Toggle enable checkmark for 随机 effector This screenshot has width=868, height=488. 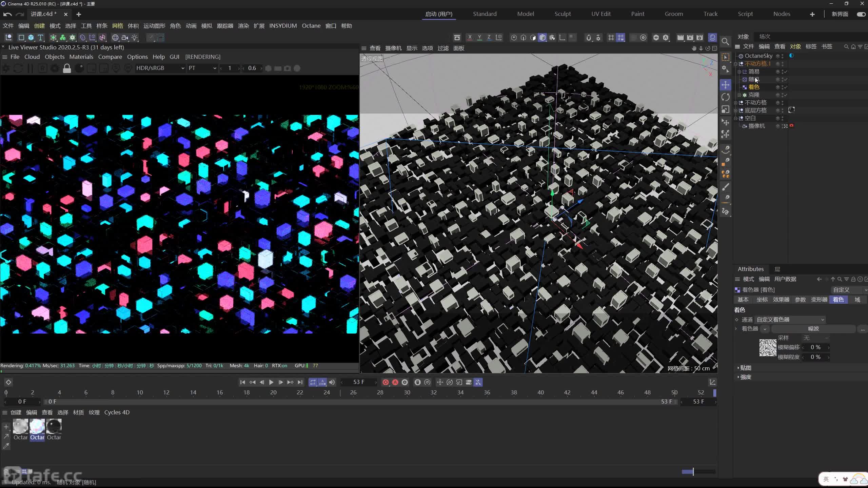pos(785,79)
